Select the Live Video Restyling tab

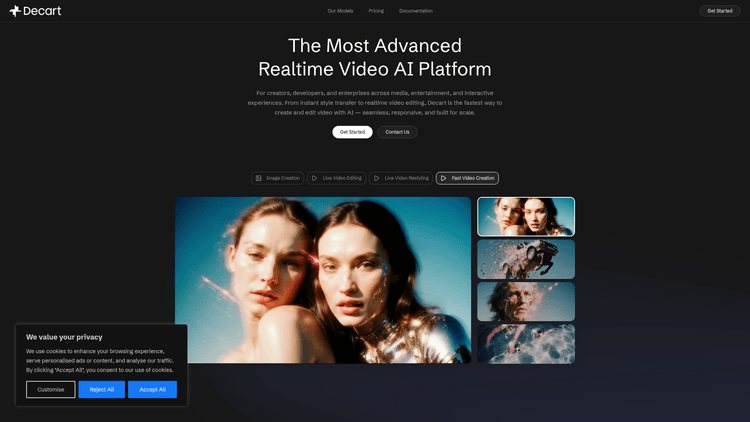400,178
